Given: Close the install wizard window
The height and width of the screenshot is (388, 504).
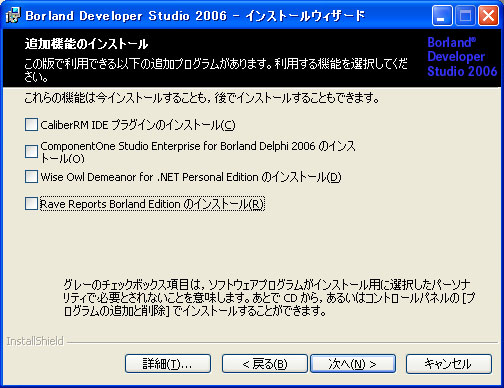Looking at the screenshot, I should tap(488, 16).
